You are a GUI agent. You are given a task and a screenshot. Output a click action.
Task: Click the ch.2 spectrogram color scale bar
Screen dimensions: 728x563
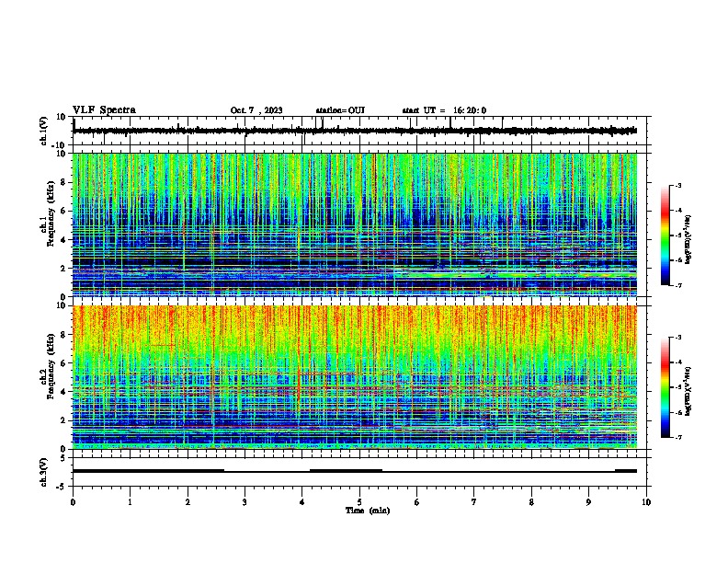tap(665, 387)
